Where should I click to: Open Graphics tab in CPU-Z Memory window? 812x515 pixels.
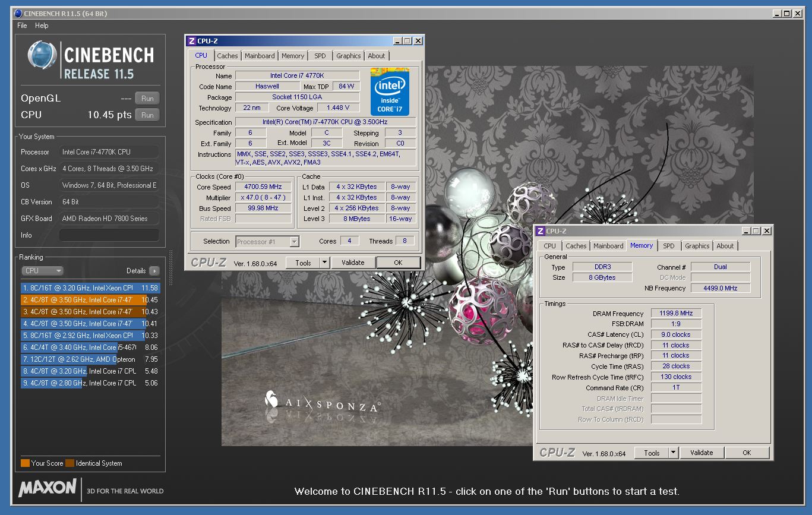(x=697, y=246)
